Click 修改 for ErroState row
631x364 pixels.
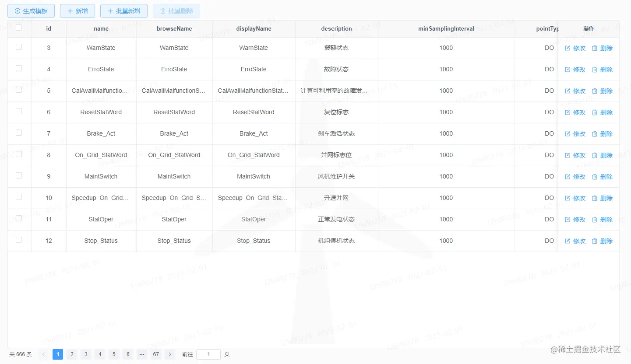click(x=575, y=70)
